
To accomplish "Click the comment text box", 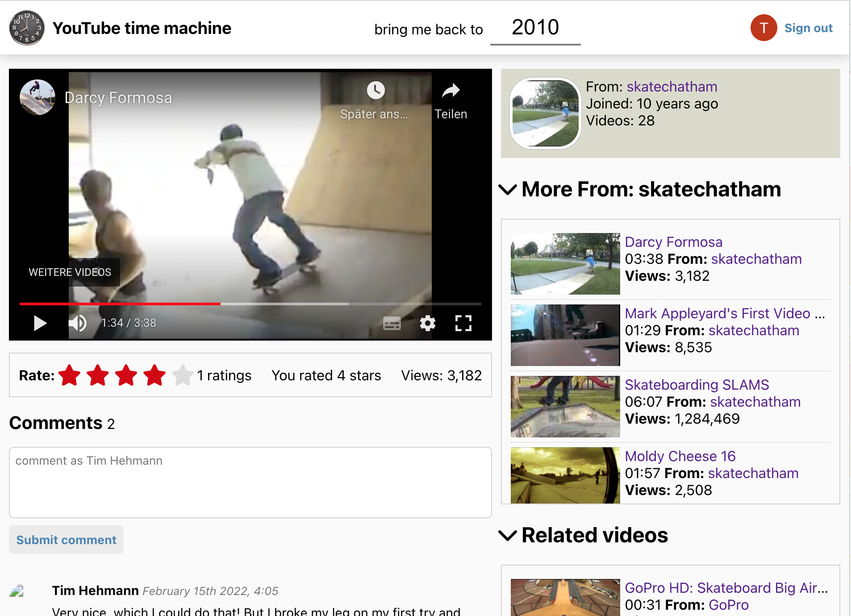I will (x=250, y=482).
